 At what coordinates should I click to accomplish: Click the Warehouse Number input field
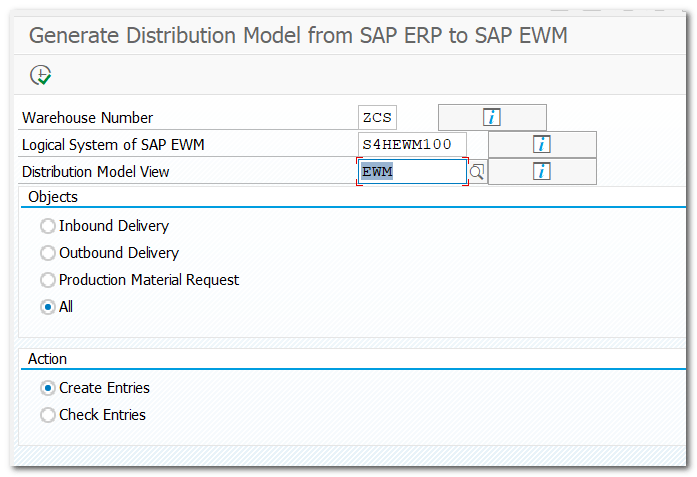tap(378, 118)
